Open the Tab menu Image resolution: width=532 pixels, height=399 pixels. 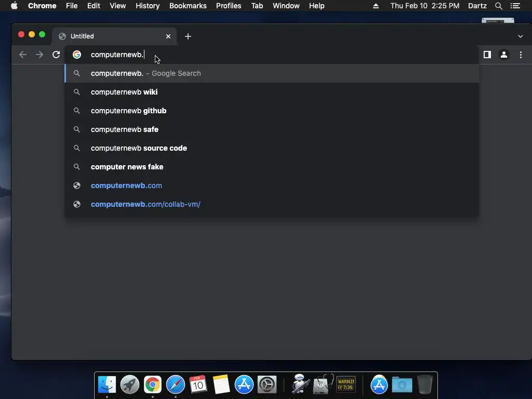[257, 6]
